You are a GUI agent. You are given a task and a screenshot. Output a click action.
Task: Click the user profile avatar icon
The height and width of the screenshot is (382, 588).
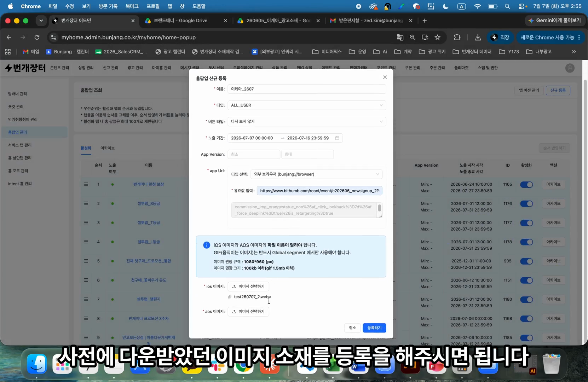(570, 68)
